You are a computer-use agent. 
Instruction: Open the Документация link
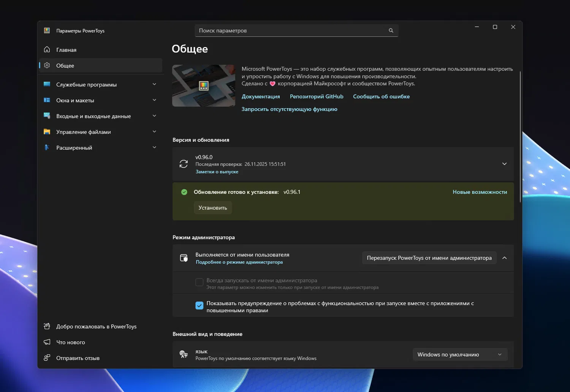tap(261, 96)
